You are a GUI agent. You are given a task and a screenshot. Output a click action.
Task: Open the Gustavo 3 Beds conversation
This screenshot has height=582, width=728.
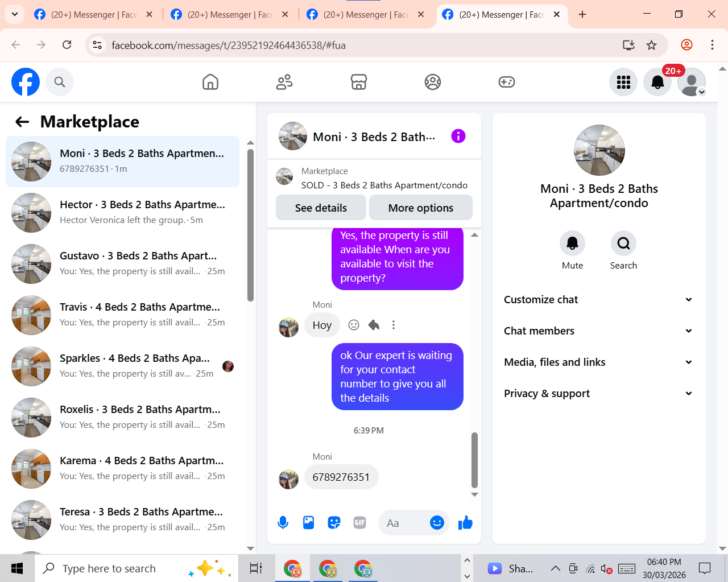point(122,263)
